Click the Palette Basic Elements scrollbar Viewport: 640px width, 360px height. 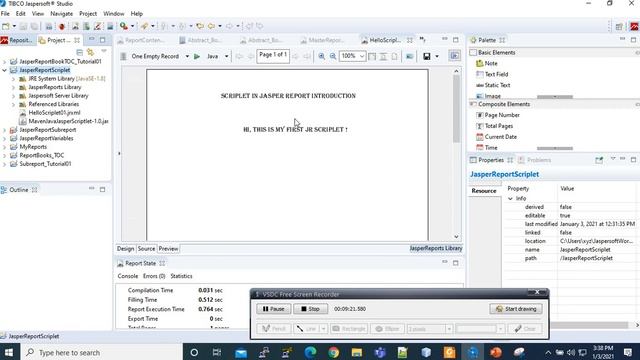(555, 97)
